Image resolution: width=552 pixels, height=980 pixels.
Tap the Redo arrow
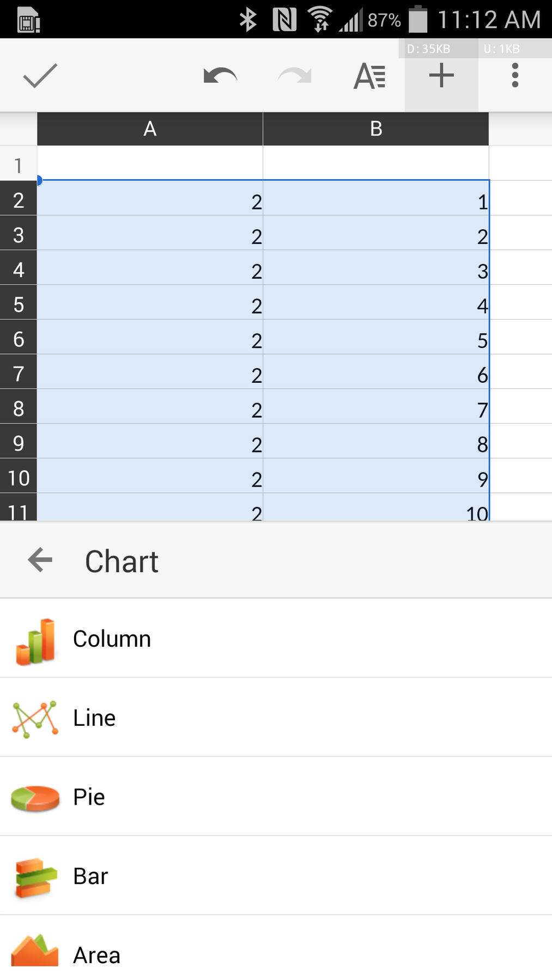coord(294,75)
